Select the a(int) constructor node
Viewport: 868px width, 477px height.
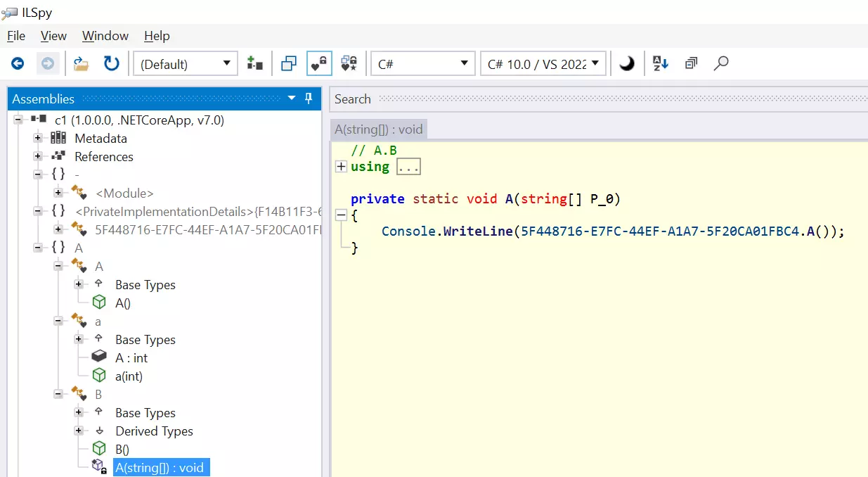point(129,376)
